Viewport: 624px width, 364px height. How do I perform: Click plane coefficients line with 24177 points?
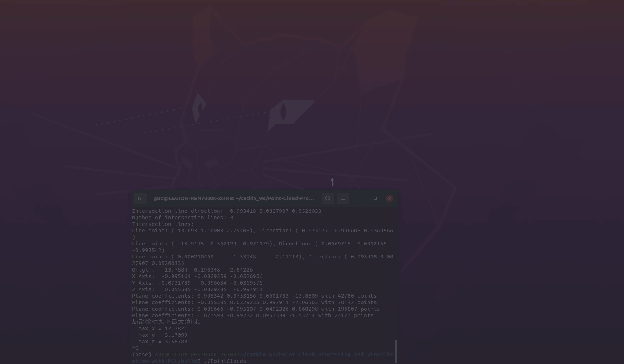(x=253, y=315)
